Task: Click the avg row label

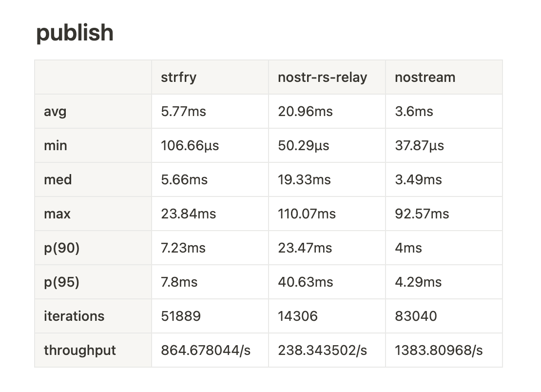Action: [x=55, y=111]
